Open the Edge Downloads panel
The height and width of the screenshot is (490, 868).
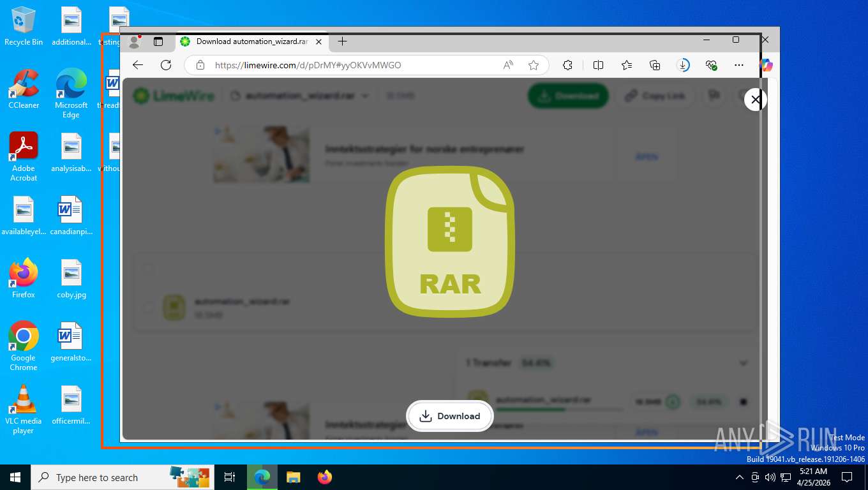click(x=683, y=65)
